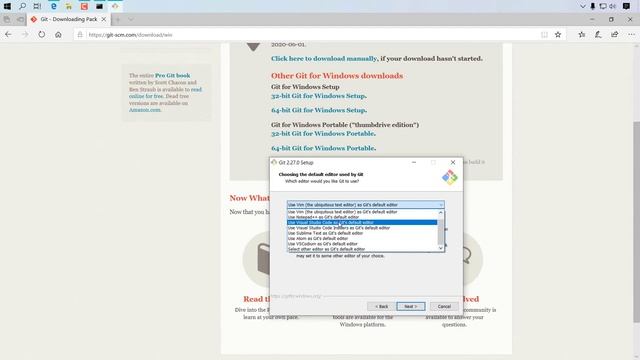Screen dimensions: 640x360
Task: Open Windows search from the taskbar
Action: point(22,6)
